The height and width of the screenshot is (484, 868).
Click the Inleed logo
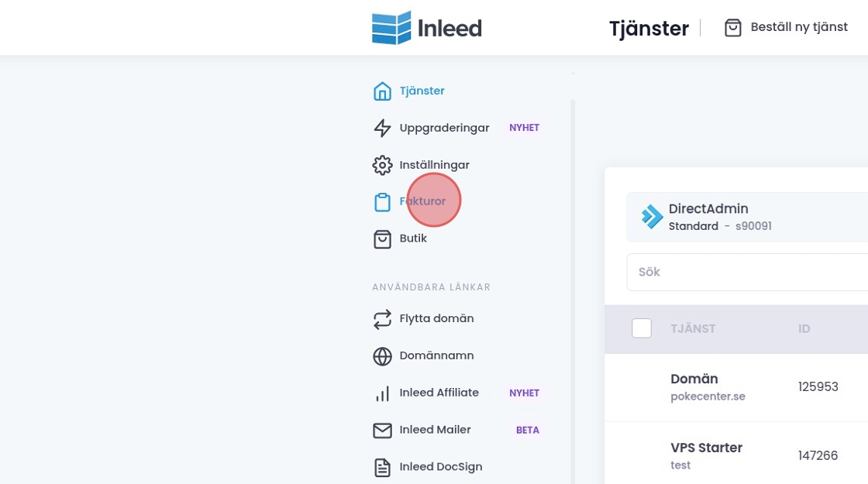click(x=426, y=29)
